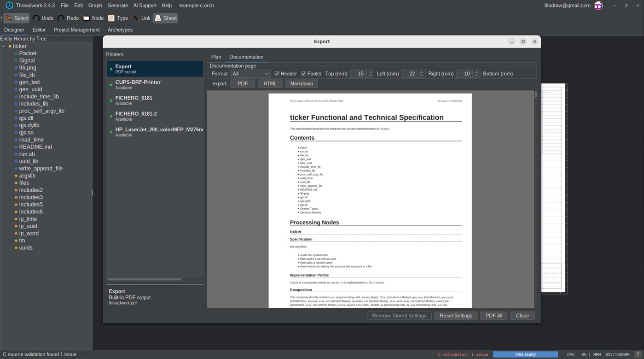This screenshot has height=359, width=644.
Task: Select write_append_file in the tree
Action: [41, 169]
